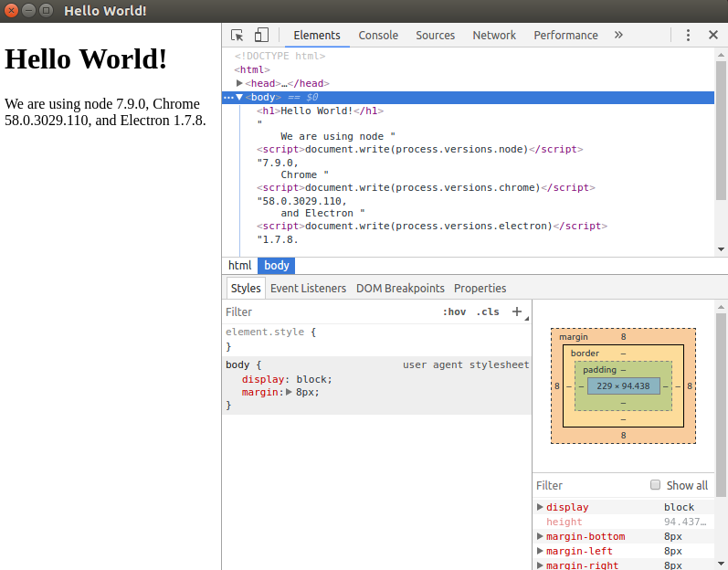The height and width of the screenshot is (570, 728).
Task: Click the computed height property row
Action: tap(624, 522)
